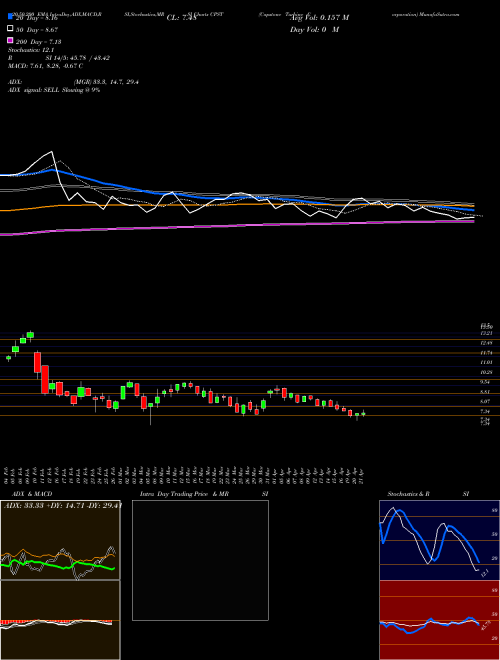This screenshot has height=660, width=500.
Task: Click the 10.28 price axis label
Action: point(486,372)
